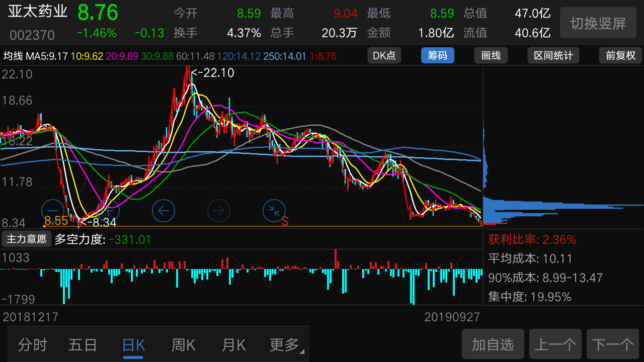Tap the 最高 value 9.04

345,13
